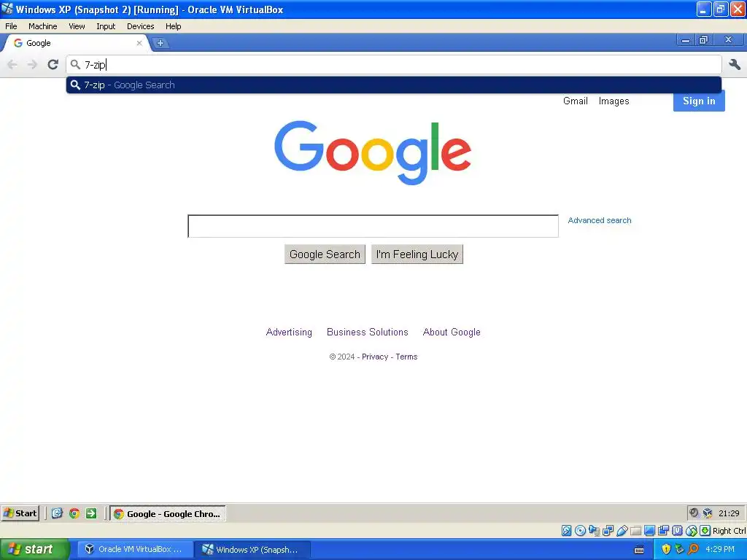Click the VirtualBox audio status icon

coord(594,531)
